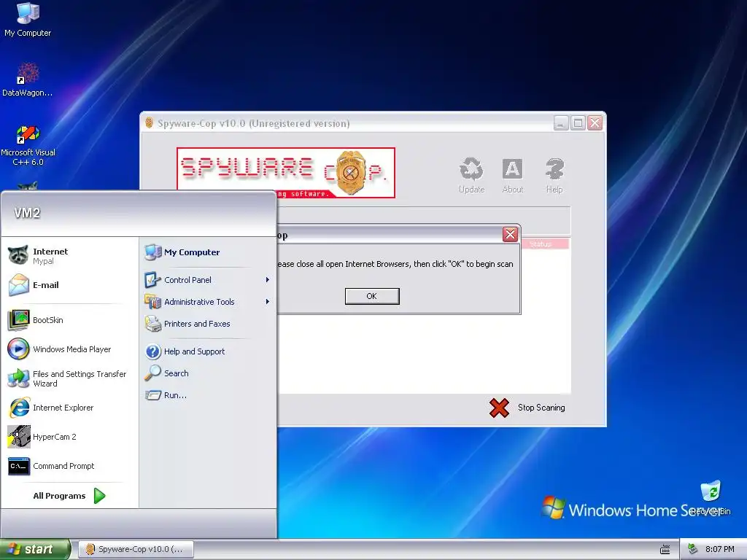747x560 pixels.
Task: Close the scan prompt dialog with red X
Action: pos(510,234)
